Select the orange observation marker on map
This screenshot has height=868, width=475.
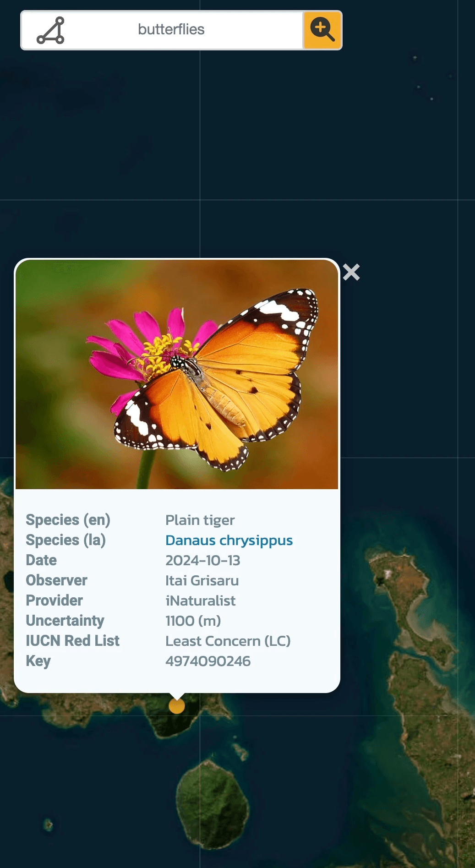(x=177, y=706)
